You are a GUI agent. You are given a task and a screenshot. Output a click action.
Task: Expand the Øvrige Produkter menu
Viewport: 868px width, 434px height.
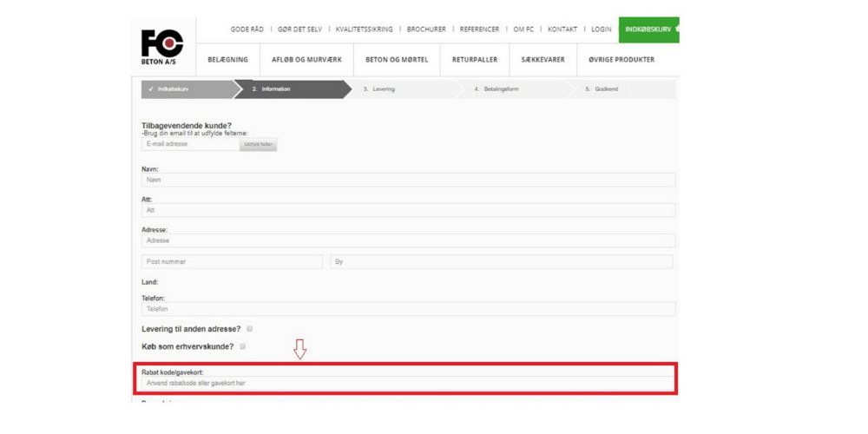pos(621,60)
